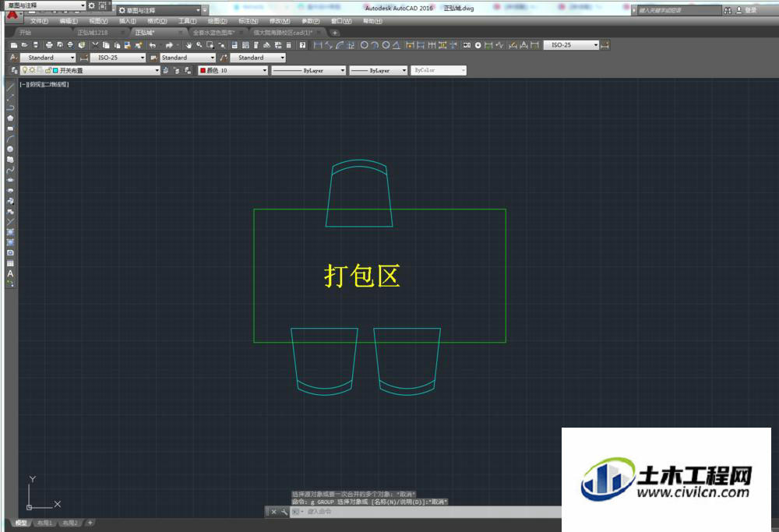
Task: Switch to the 布局1 layout tab
Action: click(x=44, y=523)
